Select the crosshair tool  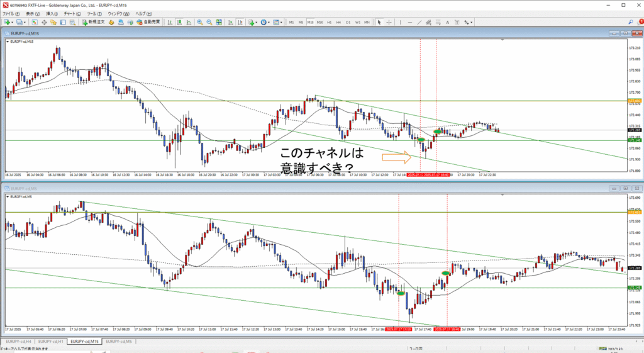coord(389,22)
